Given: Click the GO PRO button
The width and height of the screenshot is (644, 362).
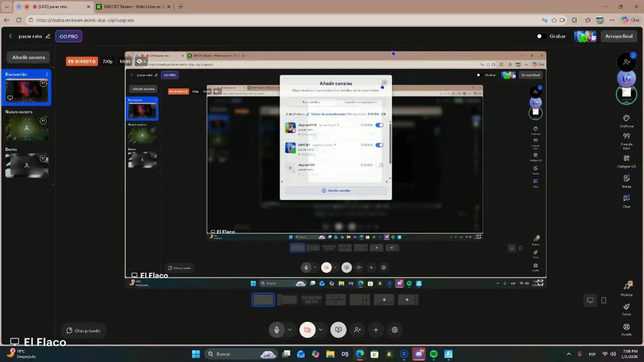Looking at the screenshot, I should [69, 36].
